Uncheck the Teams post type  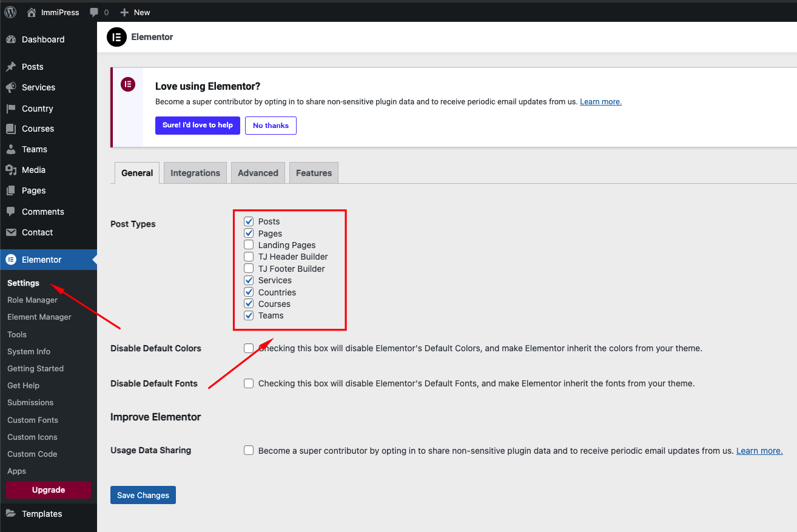pyautogui.click(x=249, y=315)
